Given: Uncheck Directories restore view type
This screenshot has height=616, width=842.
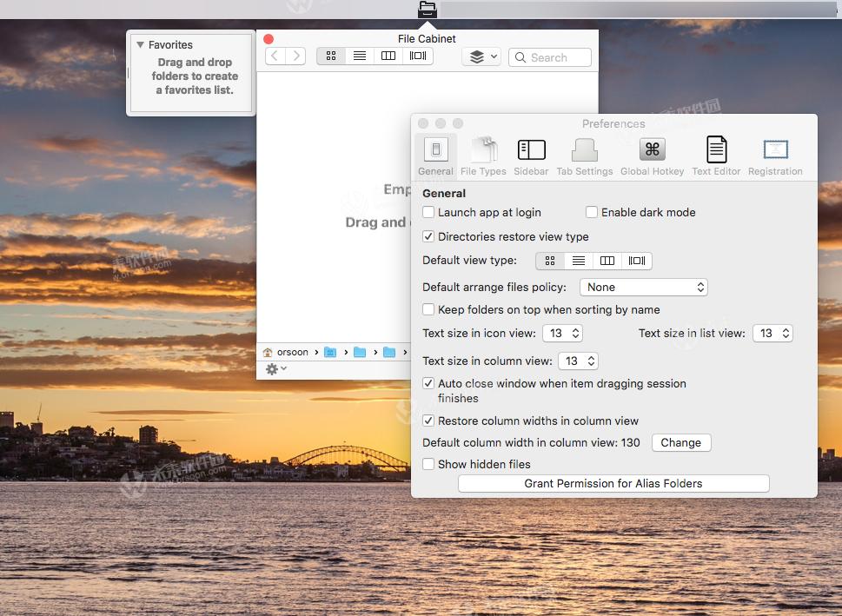Looking at the screenshot, I should pos(428,236).
